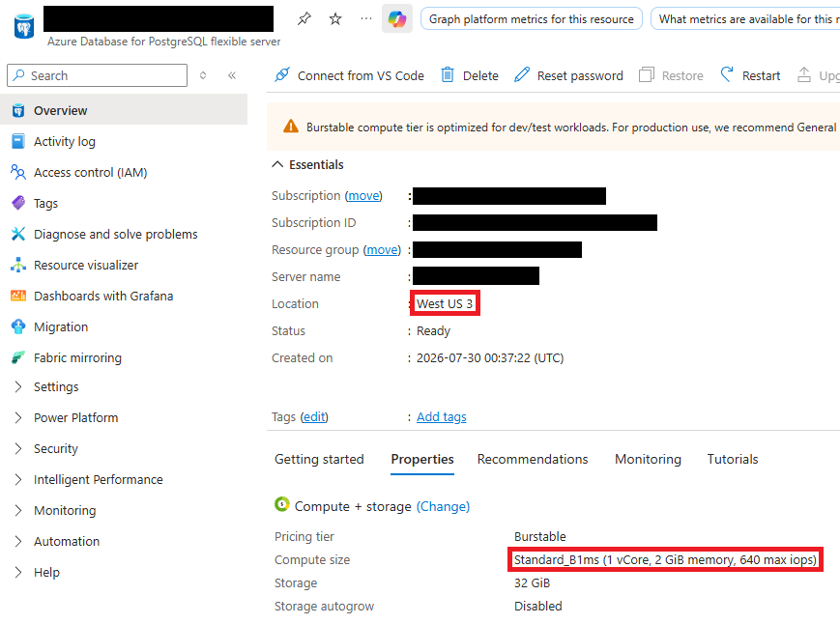Screen dimensions: 840x624
Task: Collapse the sidebar with double-chevron icon
Action: point(232,75)
